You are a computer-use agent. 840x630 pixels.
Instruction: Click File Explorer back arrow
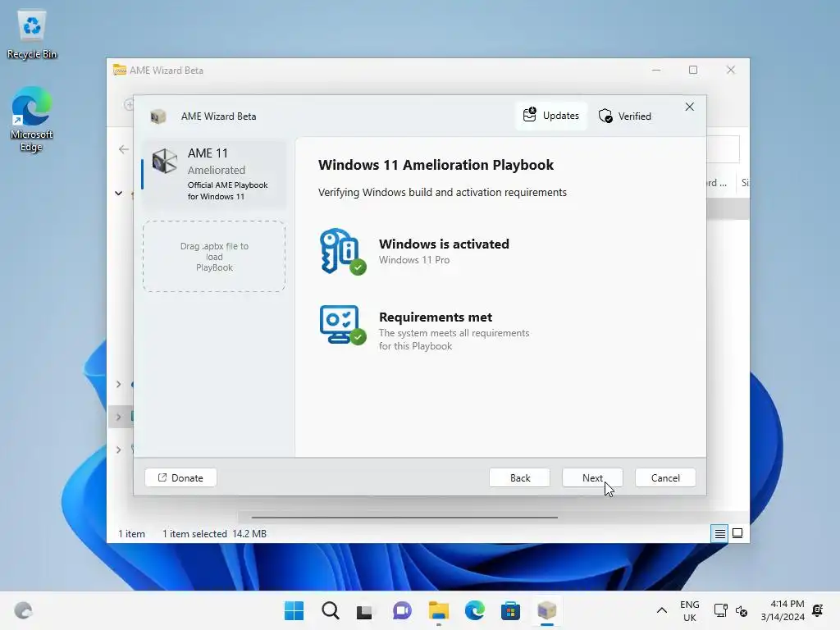point(124,149)
